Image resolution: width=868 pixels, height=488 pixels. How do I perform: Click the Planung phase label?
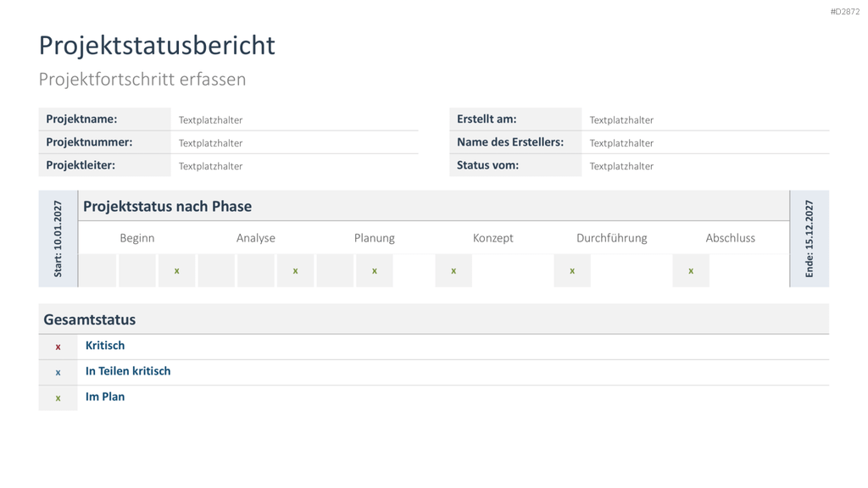[x=374, y=238]
